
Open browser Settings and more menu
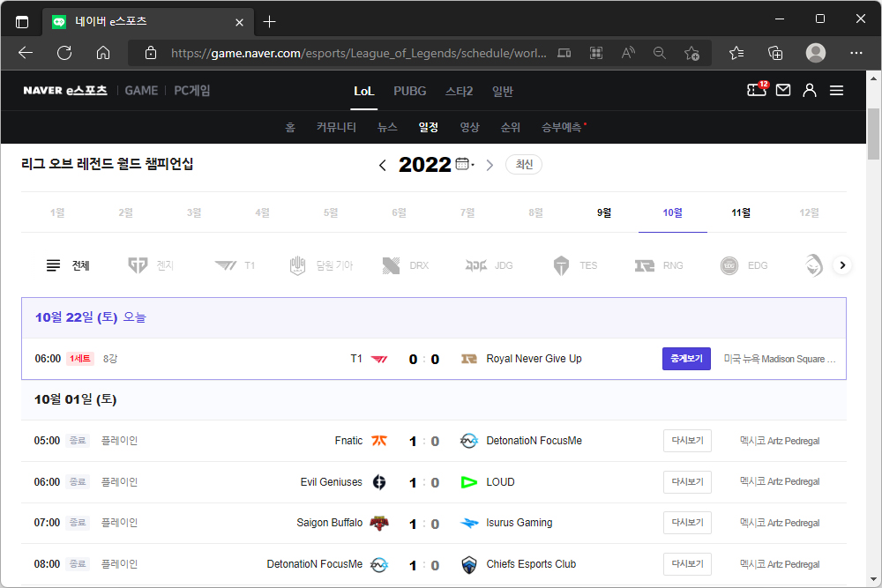pyautogui.click(x=856, y=53)
